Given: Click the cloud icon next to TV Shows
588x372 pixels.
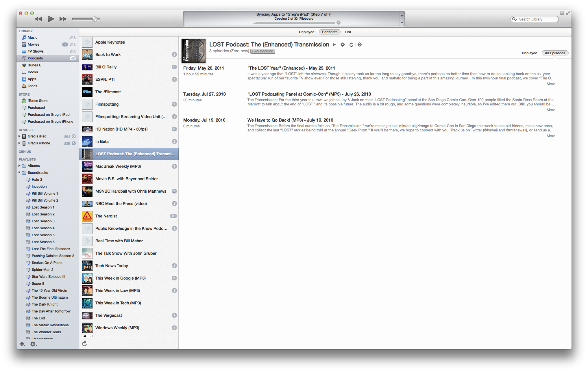Looking at the screenshot, I should tap(73, 51).
